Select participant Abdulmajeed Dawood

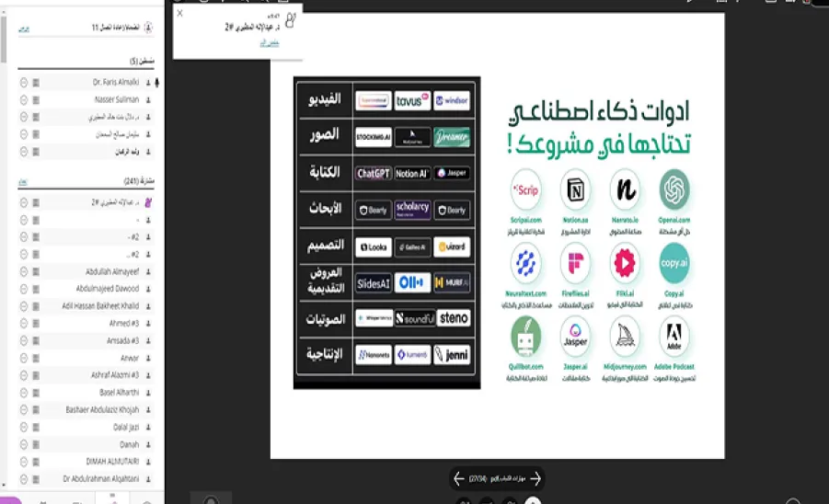pyautogui.click(x=108, y=289)
